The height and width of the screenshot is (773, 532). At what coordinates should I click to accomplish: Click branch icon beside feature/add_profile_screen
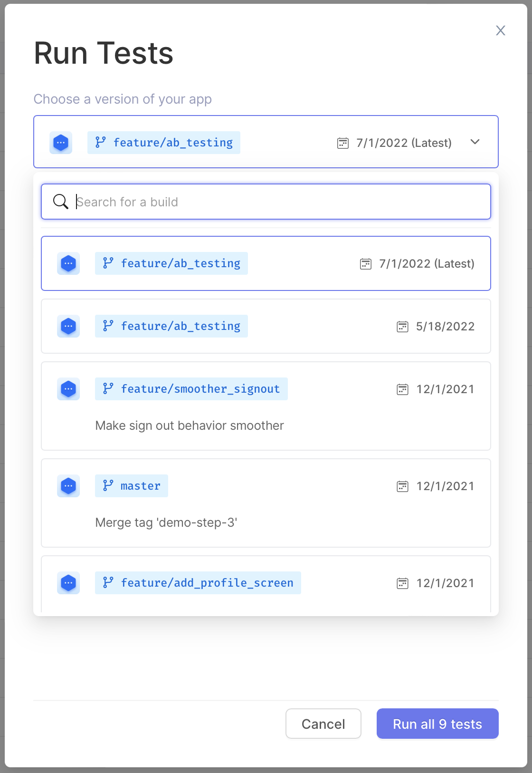tap(108, 582)
